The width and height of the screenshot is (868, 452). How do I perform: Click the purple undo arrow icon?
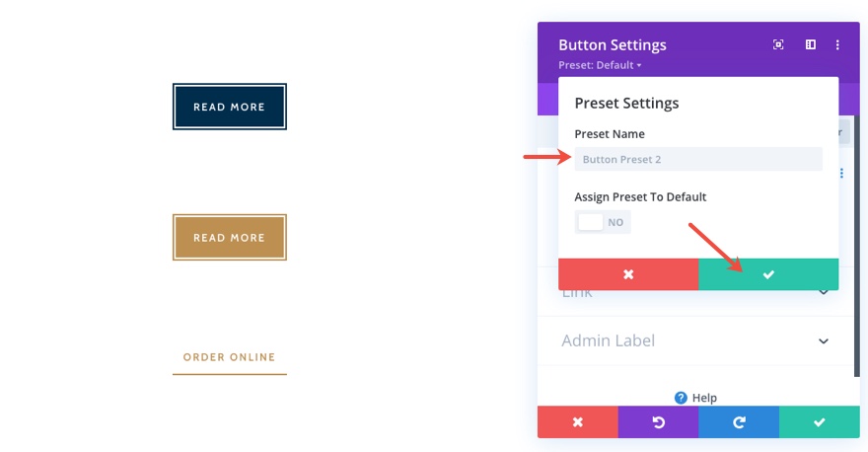[658, 422]
